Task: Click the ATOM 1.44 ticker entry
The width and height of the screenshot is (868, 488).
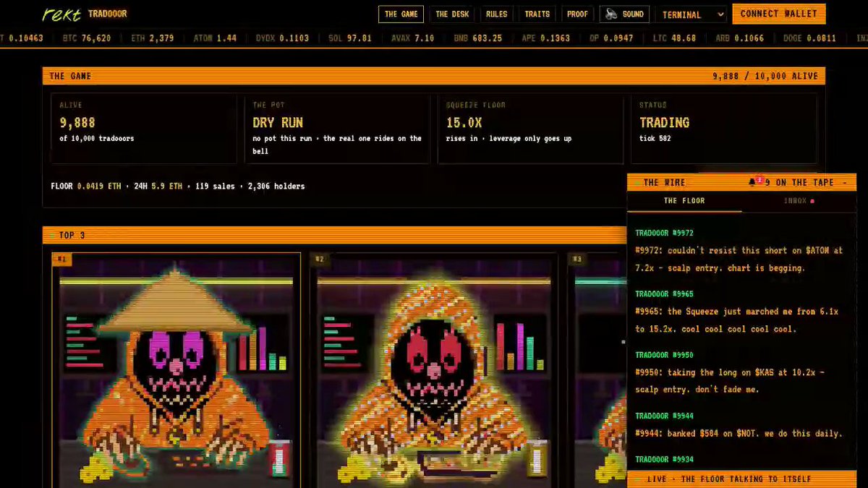Action: coord(215,38)
